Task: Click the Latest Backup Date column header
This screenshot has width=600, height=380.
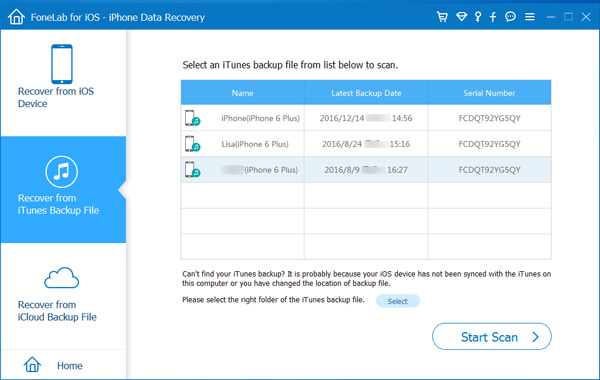Action: [366, 93]
